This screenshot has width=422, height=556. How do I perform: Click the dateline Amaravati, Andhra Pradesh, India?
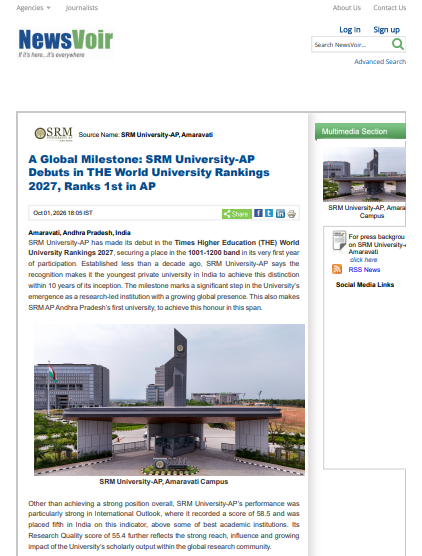tap(79, 233)
